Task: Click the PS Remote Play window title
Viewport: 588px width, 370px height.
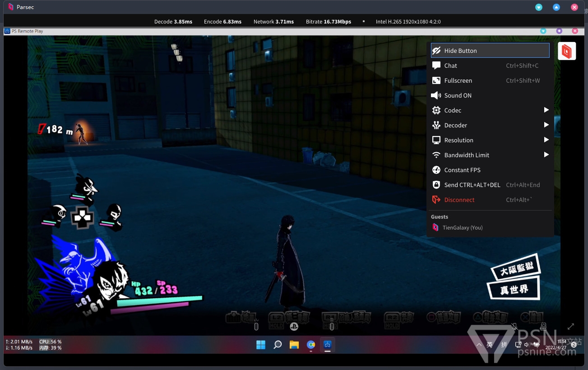Action: coord(27,31)
